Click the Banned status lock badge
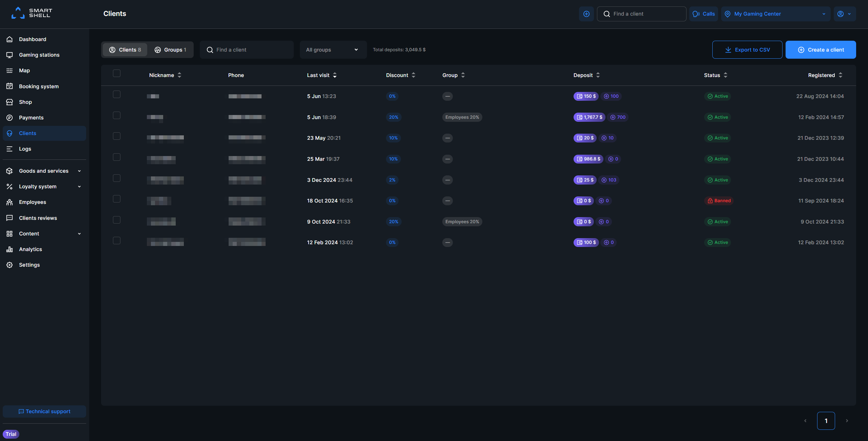The height and width of the screenshot is (441, 868). (x=719, y=201)
